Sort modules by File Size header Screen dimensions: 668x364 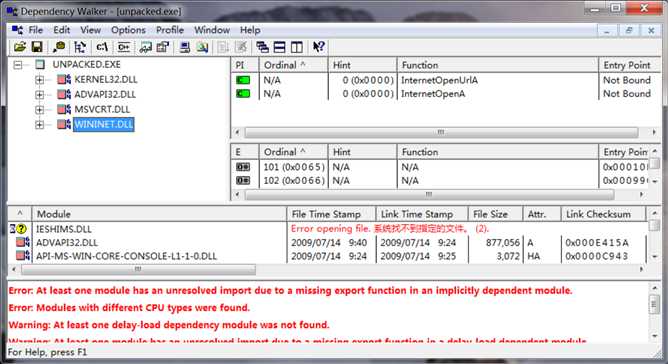pyautogui.click(x=495, y=214)
